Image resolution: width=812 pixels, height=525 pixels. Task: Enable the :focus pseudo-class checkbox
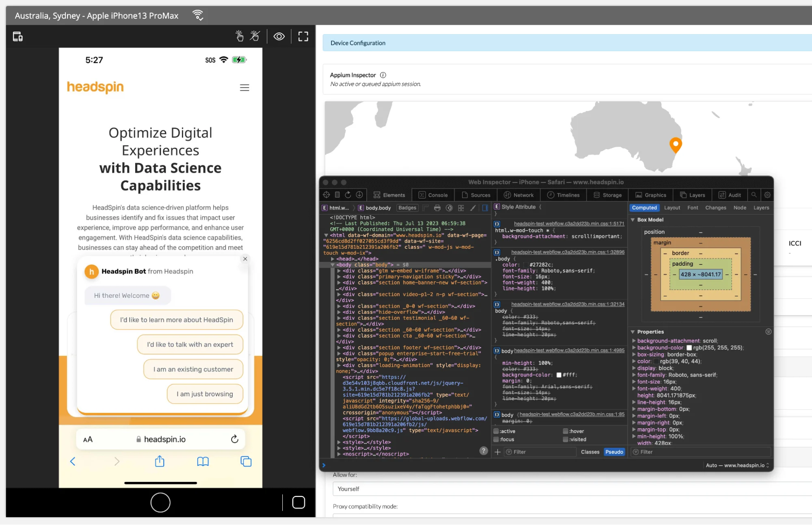(496, 440)
